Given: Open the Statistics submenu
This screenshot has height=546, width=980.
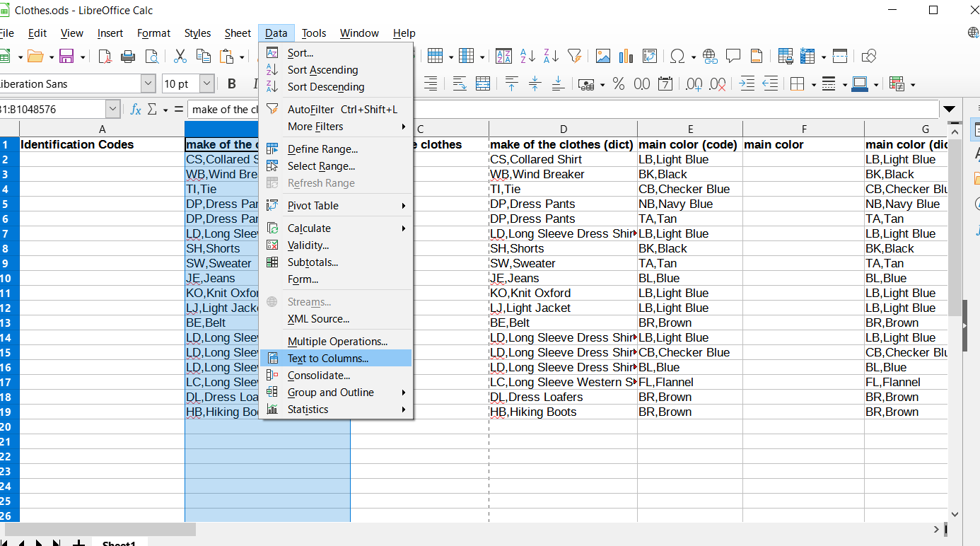Looking at the screenshot, I should click(336, 409).
